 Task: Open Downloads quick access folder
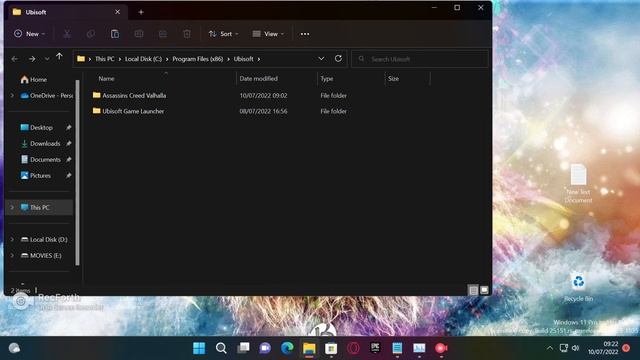(40, 144)
